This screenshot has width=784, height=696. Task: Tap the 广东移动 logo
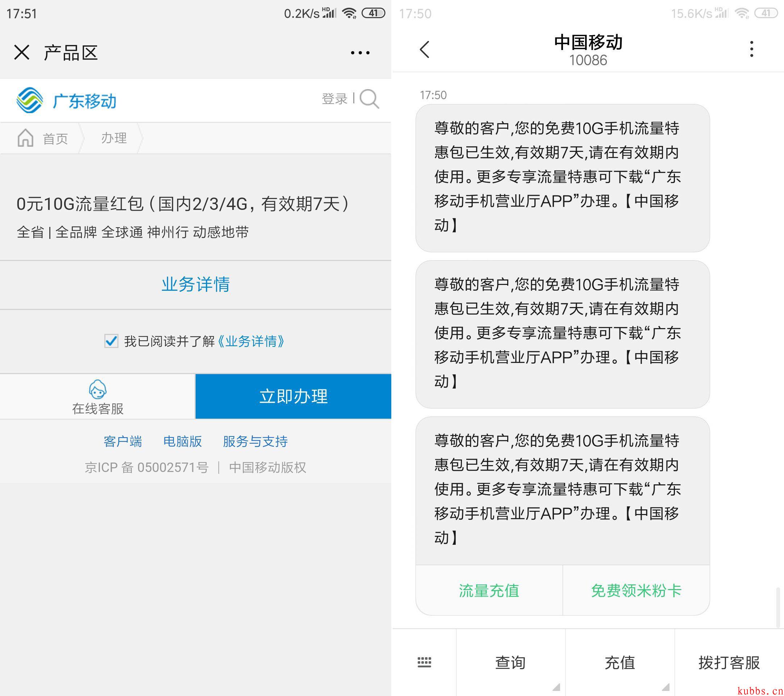(x=66, y=100)
